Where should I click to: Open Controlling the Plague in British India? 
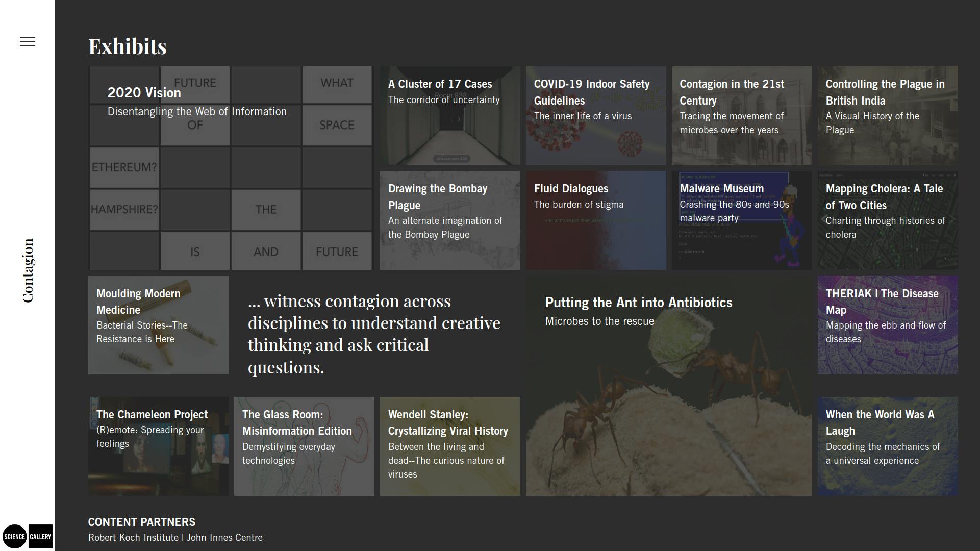coord(888,115)
